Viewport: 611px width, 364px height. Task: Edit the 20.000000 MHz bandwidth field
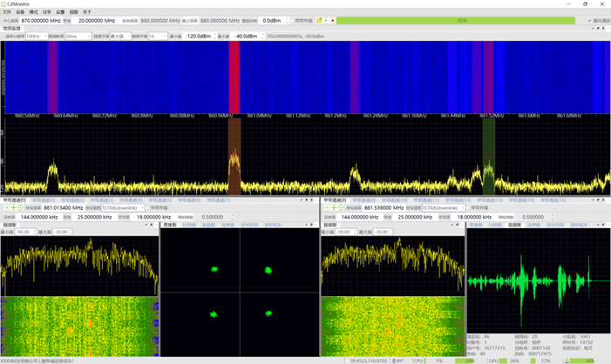97,20
